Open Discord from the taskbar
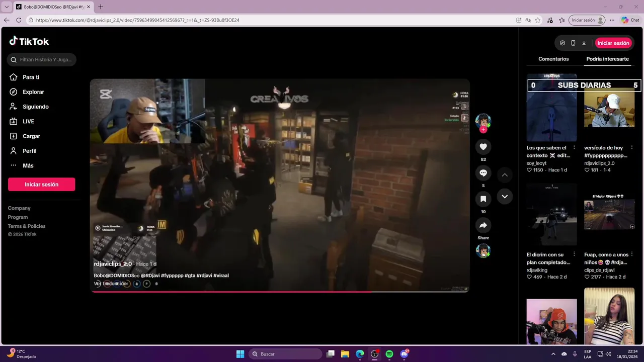The width and height of the screenshot is (644, 362). [x=404, y=354]
